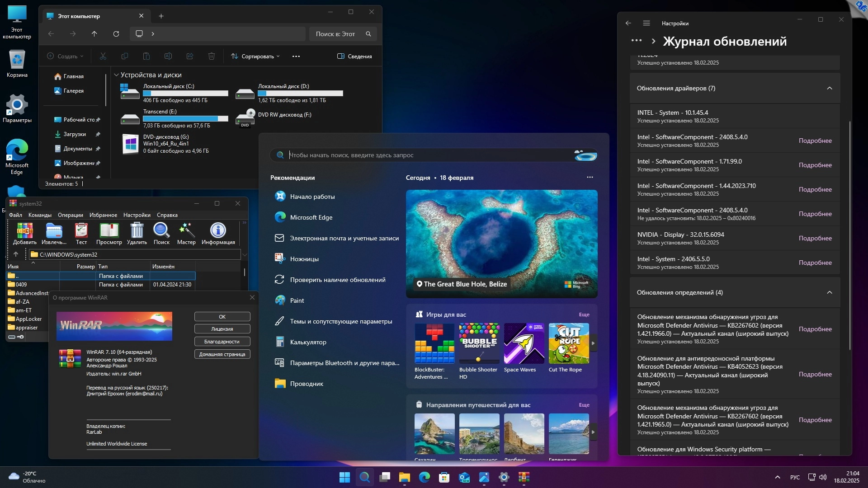868x488 pixels.
Task: Collapse Driver updates (Обновления драйверов) section
Action: pos(829,88)
